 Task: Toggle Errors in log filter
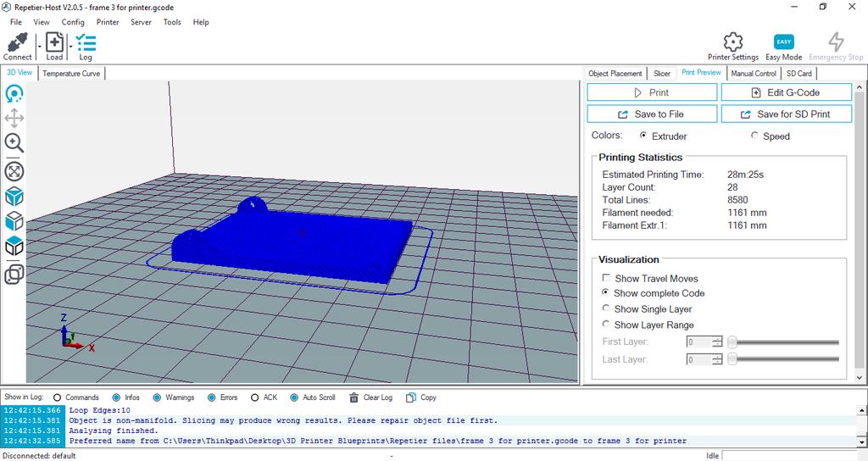tap(211, 397)
